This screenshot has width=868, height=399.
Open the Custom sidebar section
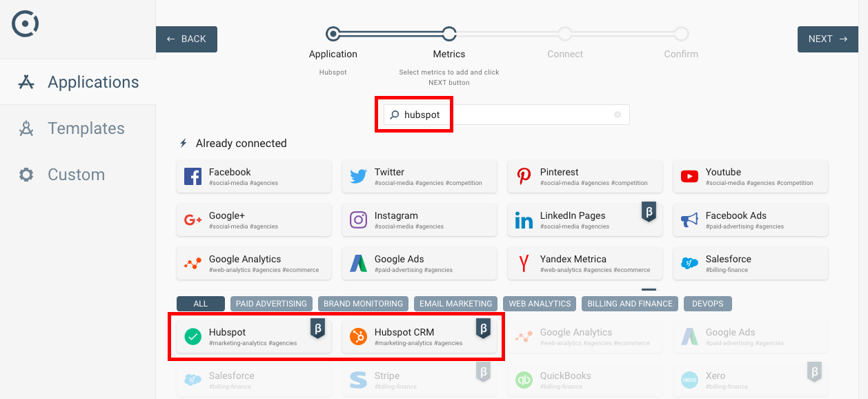coord(78,175)
